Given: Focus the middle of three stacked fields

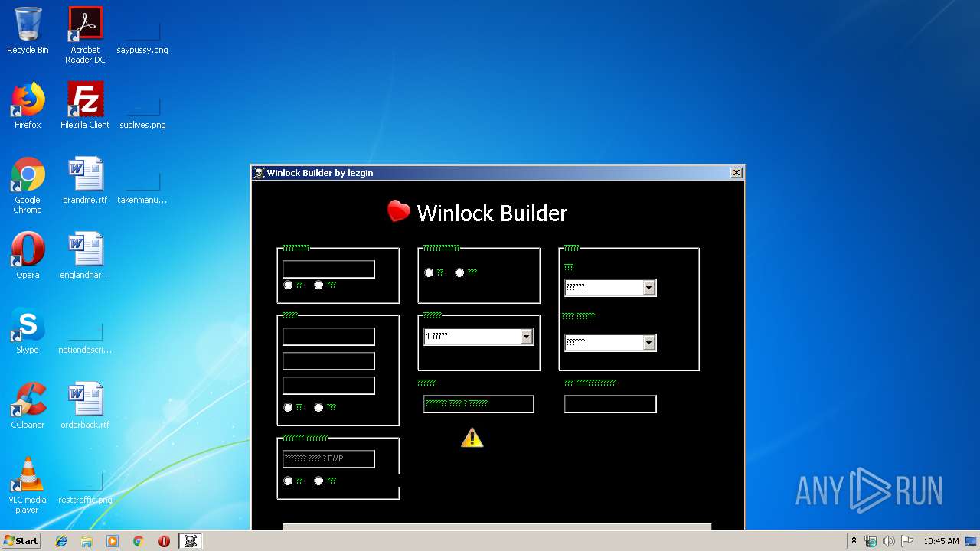Looking at the screenshot, I should [x=328, y=361].
